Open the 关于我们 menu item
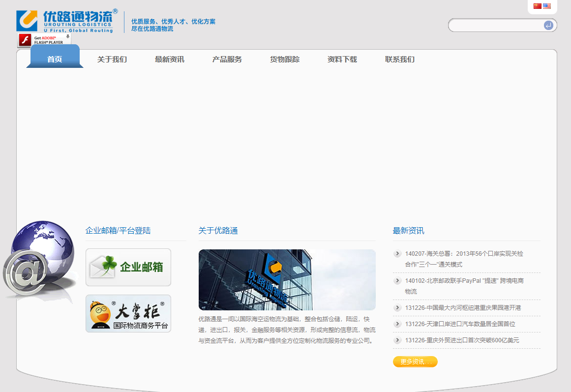 coord(112,60)
